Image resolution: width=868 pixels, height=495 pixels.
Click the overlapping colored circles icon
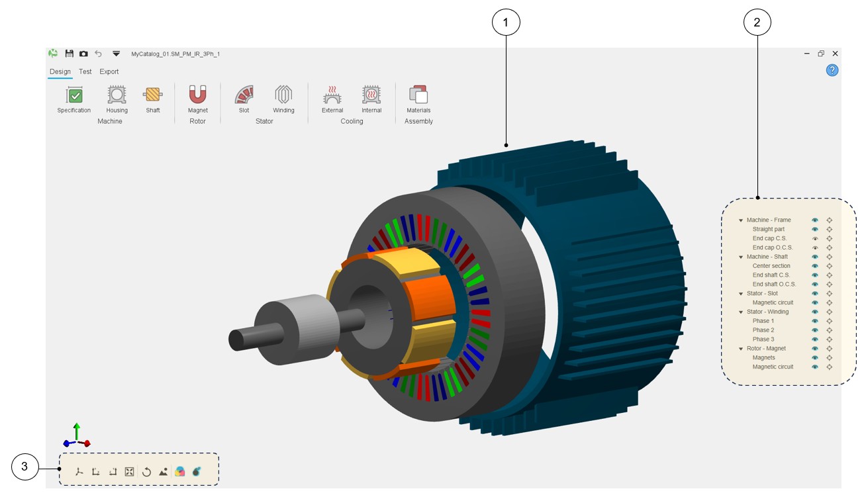(180, 472)
